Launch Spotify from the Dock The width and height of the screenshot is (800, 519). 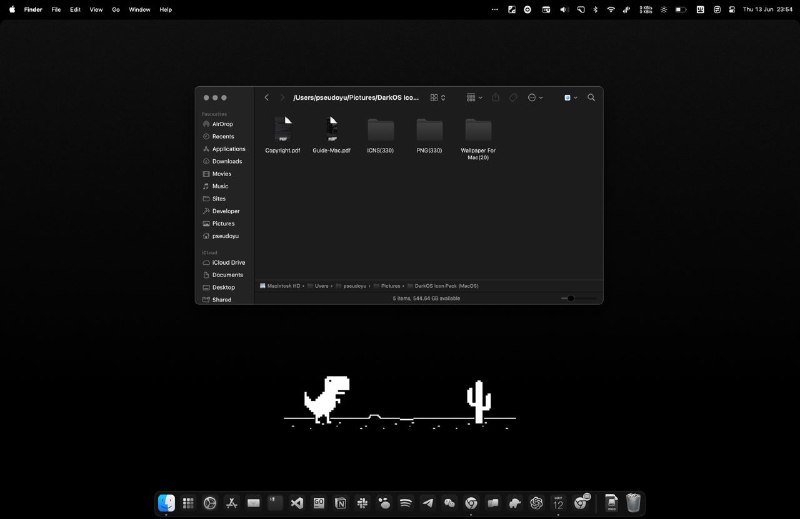(x=406, y=503)
